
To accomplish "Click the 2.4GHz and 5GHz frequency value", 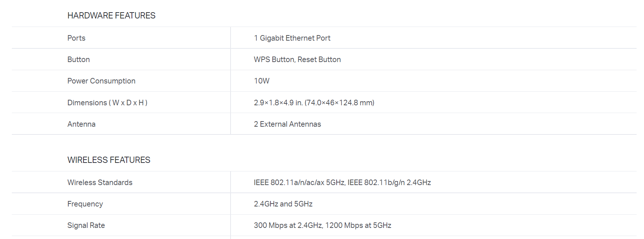I will (283, 204).
